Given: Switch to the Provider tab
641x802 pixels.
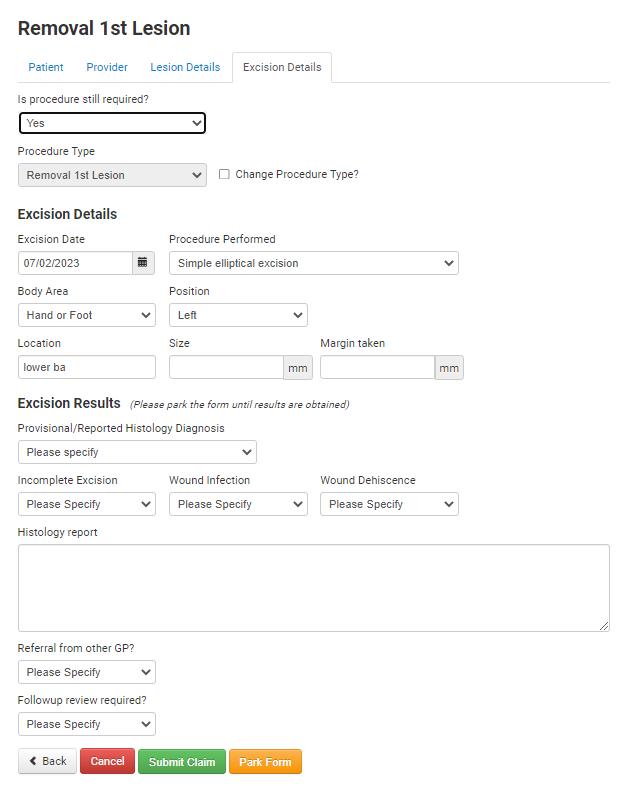Looking at the screenshot, I should pos(107,67).
